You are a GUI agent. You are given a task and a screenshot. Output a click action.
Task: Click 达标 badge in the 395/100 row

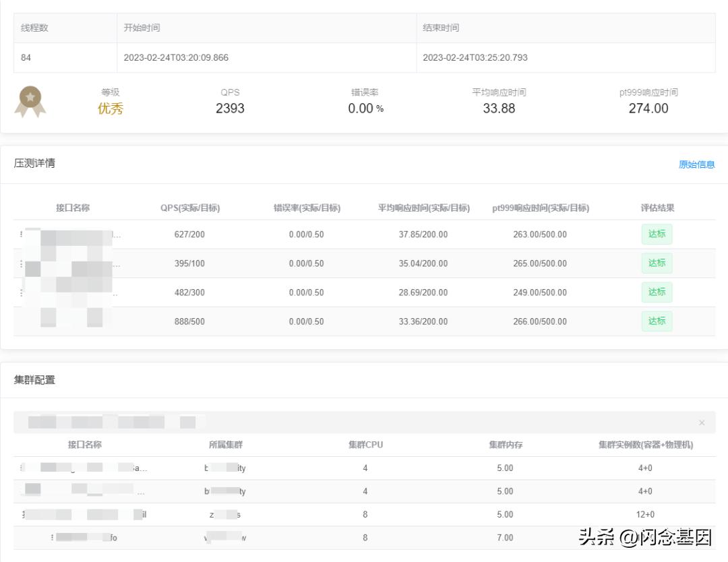(x=657, y=263)
